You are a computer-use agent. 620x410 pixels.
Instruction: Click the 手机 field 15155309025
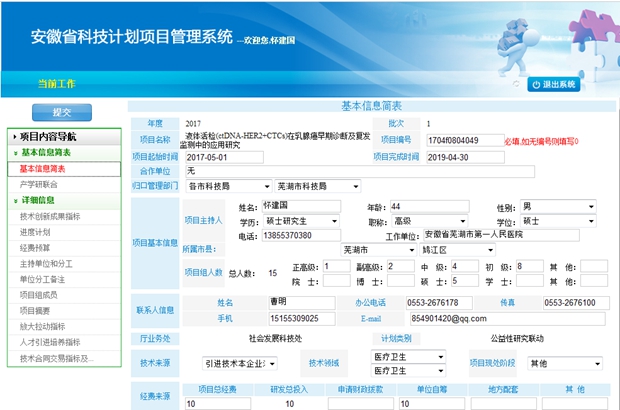click(302, 319)
